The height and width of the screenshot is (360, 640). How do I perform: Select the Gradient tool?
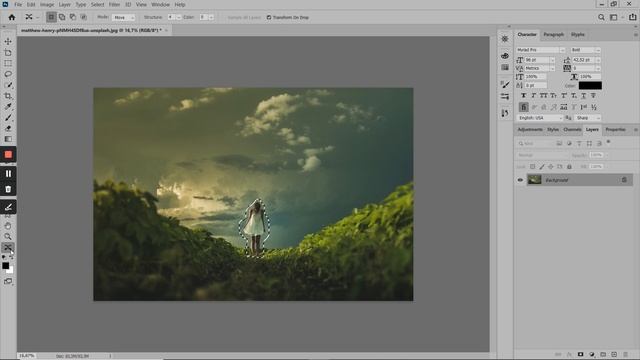[x=8, y=139]
